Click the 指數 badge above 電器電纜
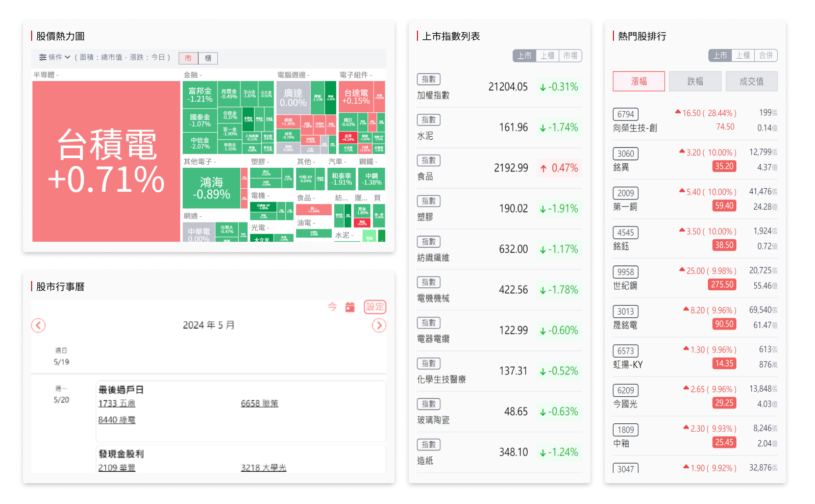The height and width of the screenshot is (504, 815). (x=429, y=323)
